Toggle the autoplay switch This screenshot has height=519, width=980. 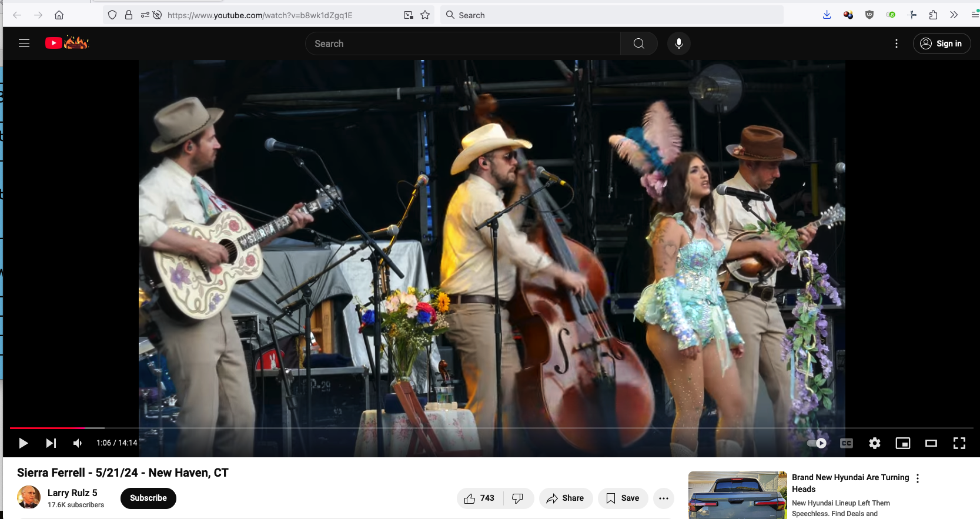pyautogui.click(x=817, y=443)
